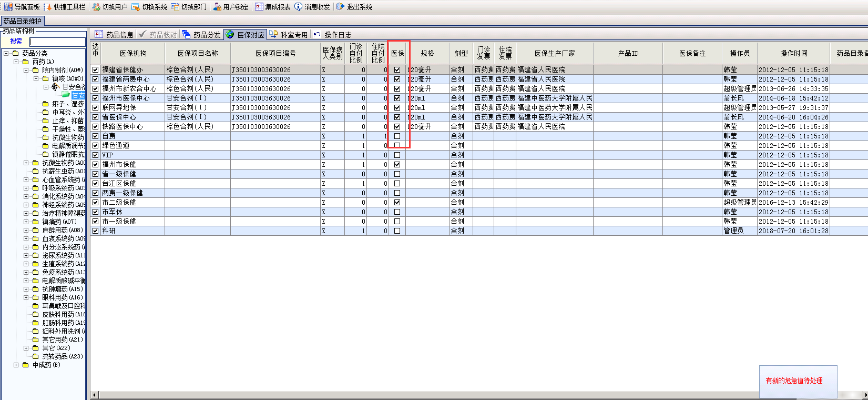Image resolution: width=868 pixels, height=400 pixels.
Task: Click the 抗肿瘤药(A15) folder icon
Action: point(36,289)
